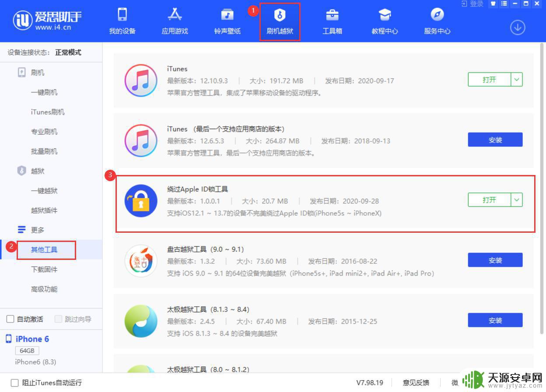Expand dropdown arrow for Apple ID锁工具

(517, 200)
